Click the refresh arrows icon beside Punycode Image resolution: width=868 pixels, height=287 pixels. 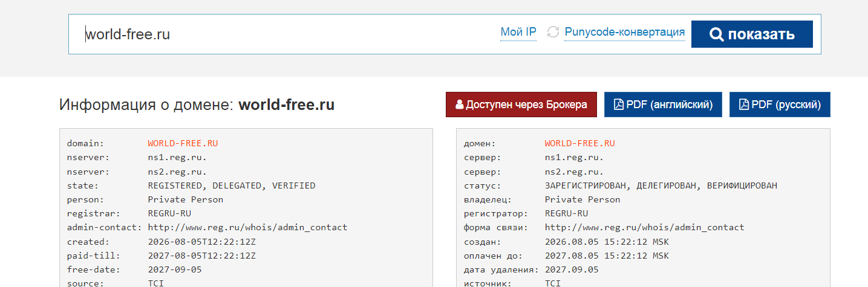pos(553,33)
